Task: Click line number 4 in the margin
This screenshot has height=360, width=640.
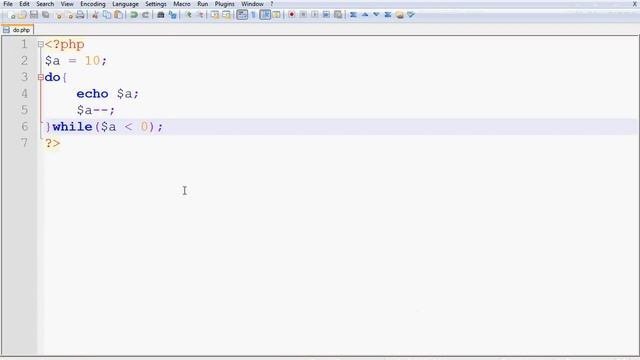Action: [x=24, y=94]
